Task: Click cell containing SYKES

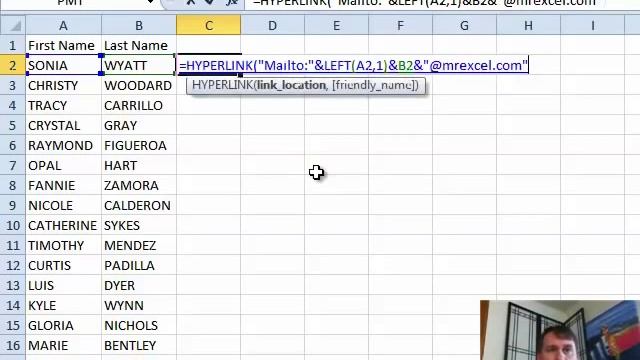Action: coord(139,225)
